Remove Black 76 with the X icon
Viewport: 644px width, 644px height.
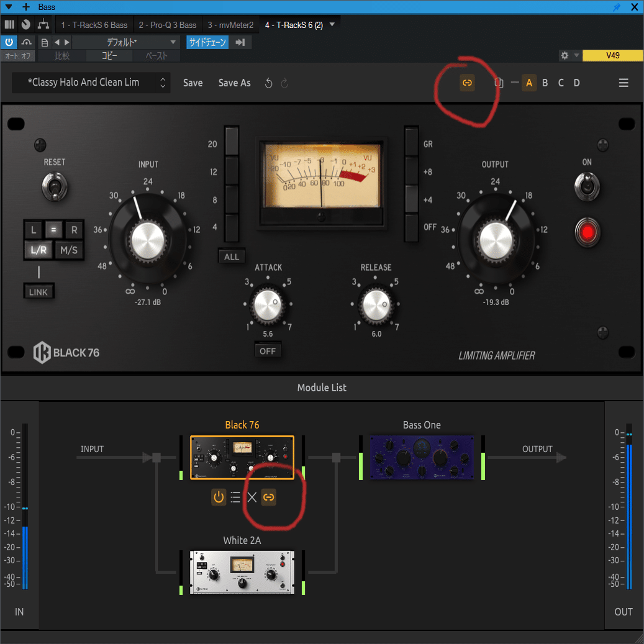[x=252, y=497]
